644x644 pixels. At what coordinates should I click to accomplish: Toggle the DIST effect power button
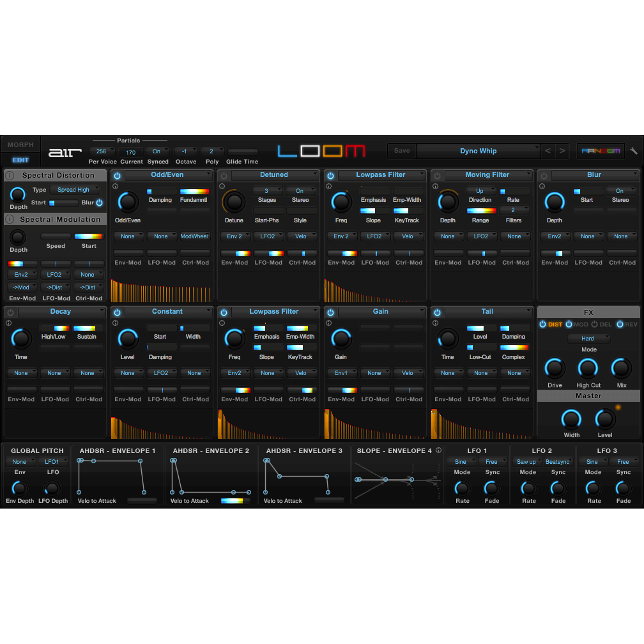point(543,325)
